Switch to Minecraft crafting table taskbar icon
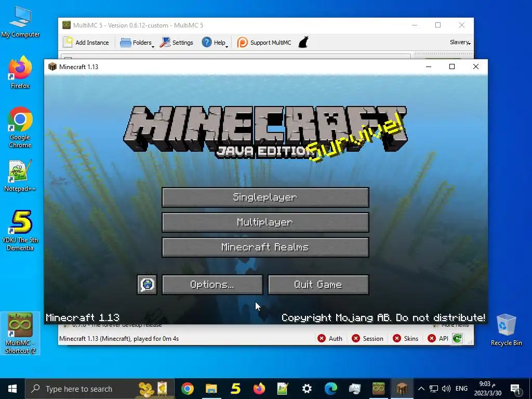Image resolution: width=532 pixels, height=399 pixels. tap(402, 389)
